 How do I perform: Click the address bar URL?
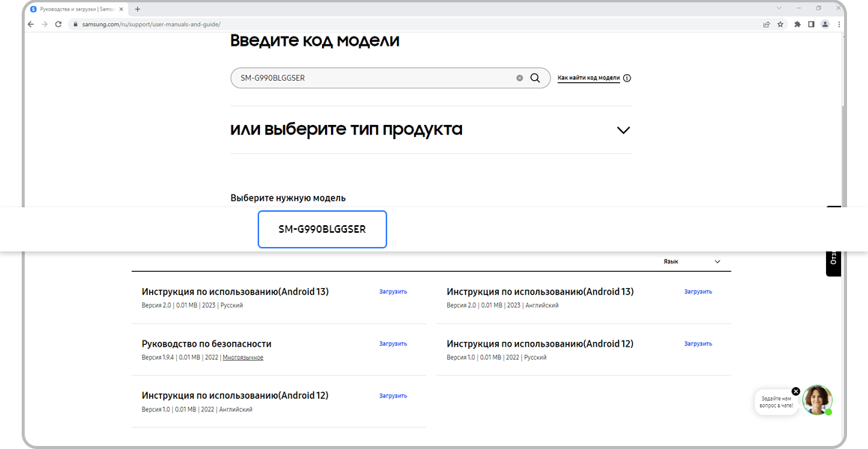pyautogui.click(x=153, y=25)
